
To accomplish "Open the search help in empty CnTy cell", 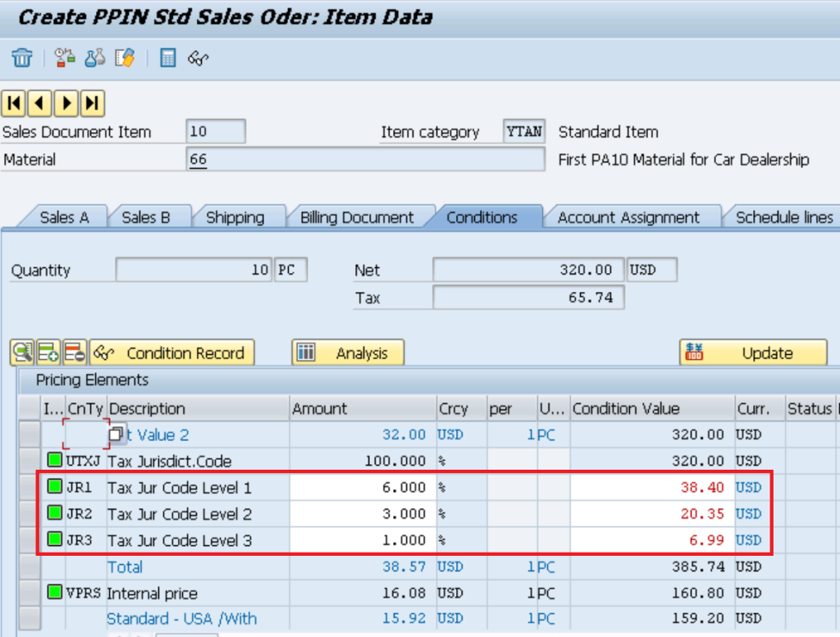I will click(116, 434).
